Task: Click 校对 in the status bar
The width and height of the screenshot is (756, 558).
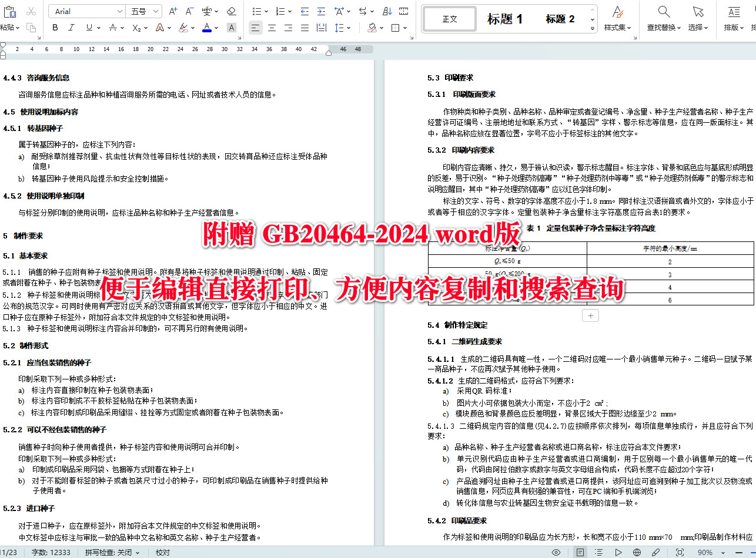Action: pyautogui.click(x=161, y=553)
